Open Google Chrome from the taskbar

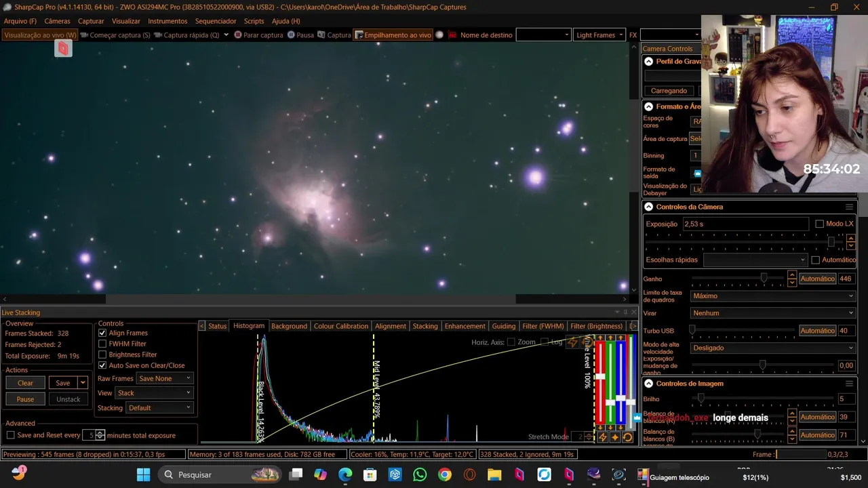pos(445,474)
